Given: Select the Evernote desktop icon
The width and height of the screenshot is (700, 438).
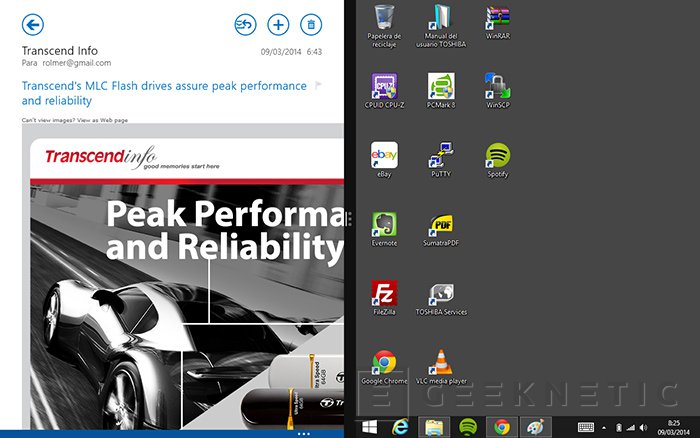Looking at the screenshot, I should (x=384, y=229).
